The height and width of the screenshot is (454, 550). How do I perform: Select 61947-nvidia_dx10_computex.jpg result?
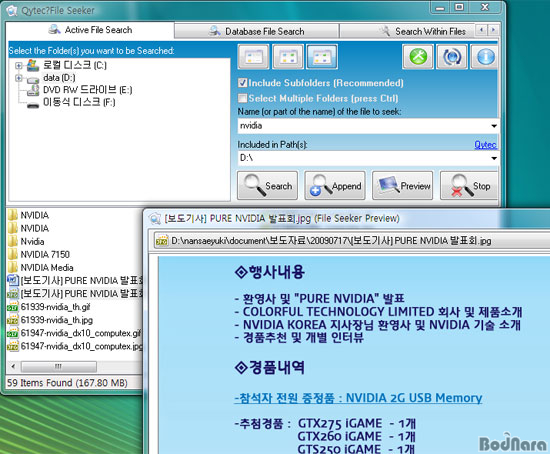81,346
